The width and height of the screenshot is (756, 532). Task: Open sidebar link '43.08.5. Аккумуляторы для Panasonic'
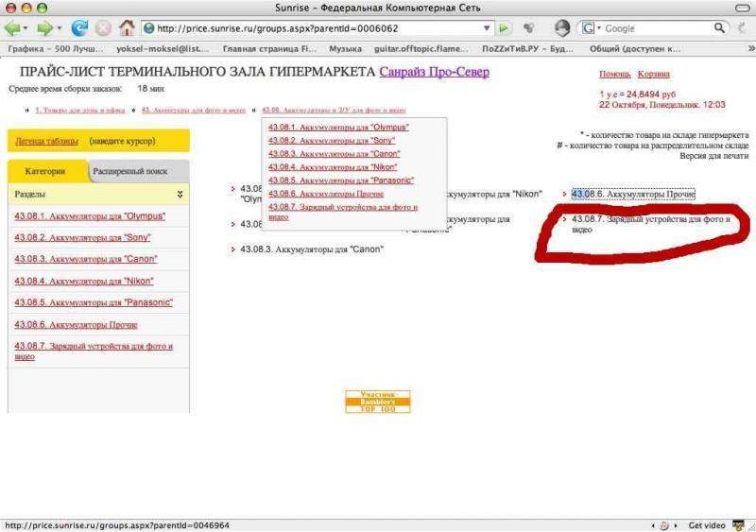94,302
